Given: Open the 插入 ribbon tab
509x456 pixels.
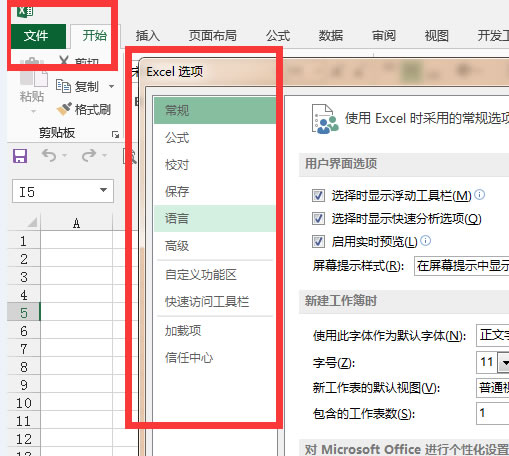Looking at the screenshot, I should [147, 36].
